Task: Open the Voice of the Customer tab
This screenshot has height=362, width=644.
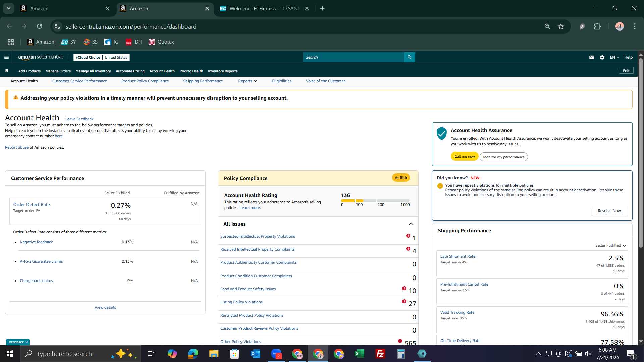Action: pos(325,81)
